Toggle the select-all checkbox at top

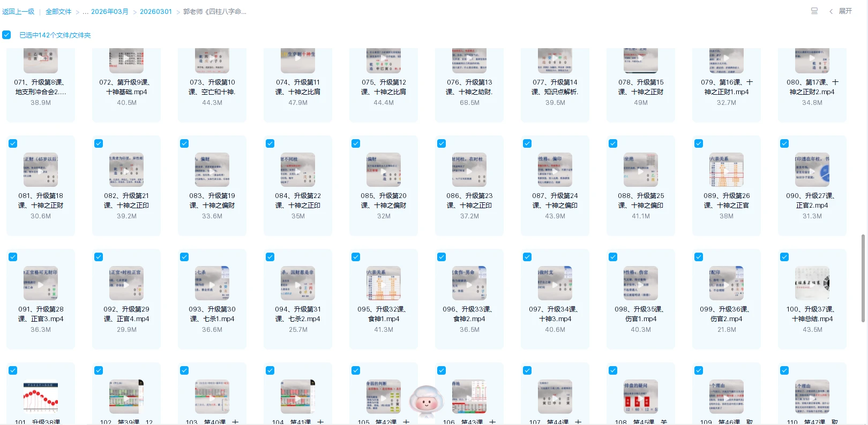point(6,35)
